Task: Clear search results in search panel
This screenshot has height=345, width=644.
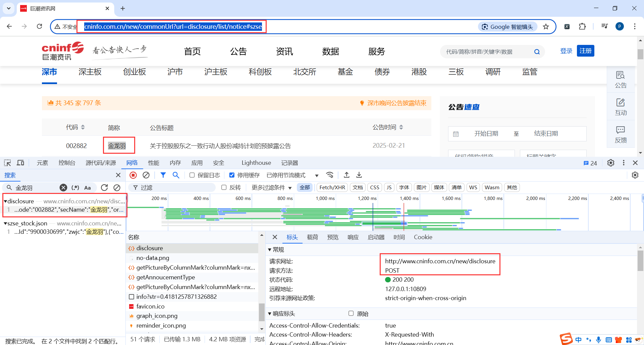Action: 117,188
